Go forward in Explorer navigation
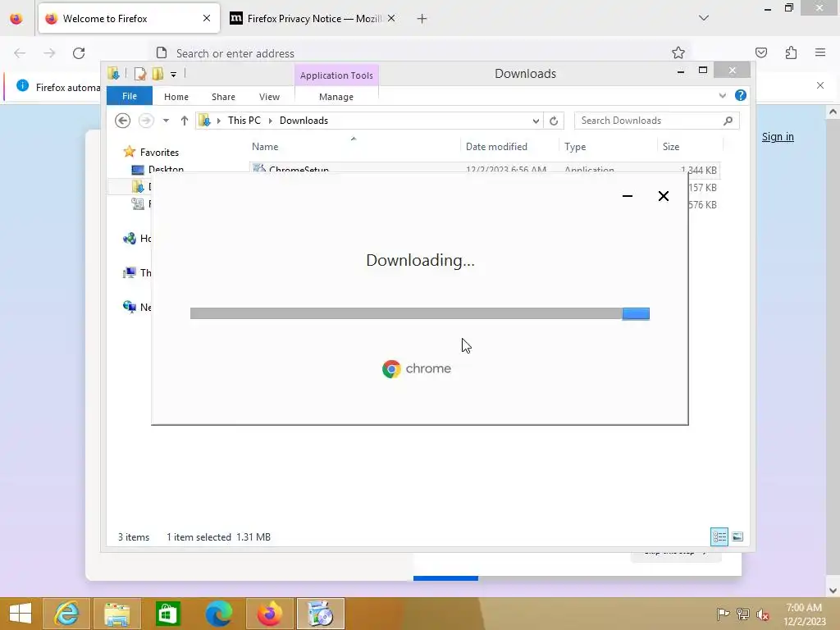The width and height of the screenshot is (840, 630). click(x=146, y=121)
